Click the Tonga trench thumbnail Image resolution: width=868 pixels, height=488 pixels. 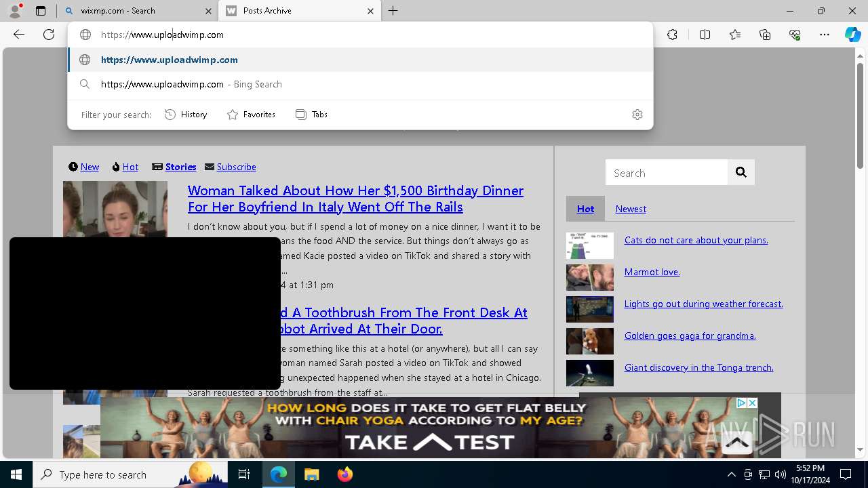[590, 373]
